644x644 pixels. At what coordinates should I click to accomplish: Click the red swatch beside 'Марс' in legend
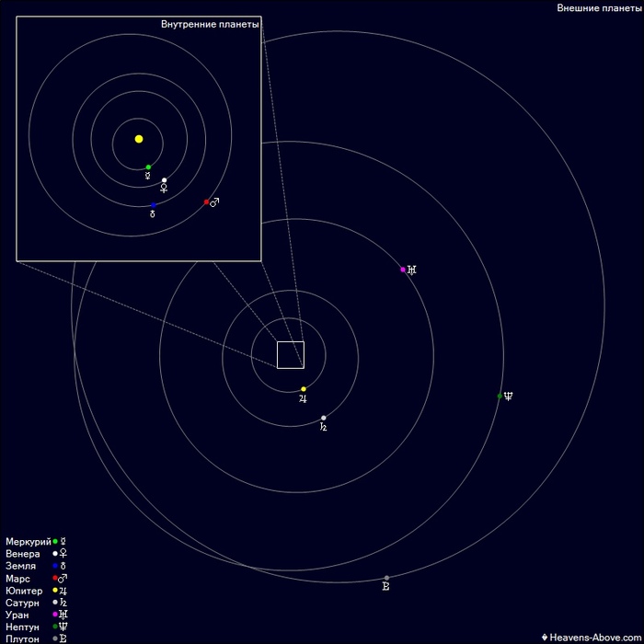click(55, 579)
